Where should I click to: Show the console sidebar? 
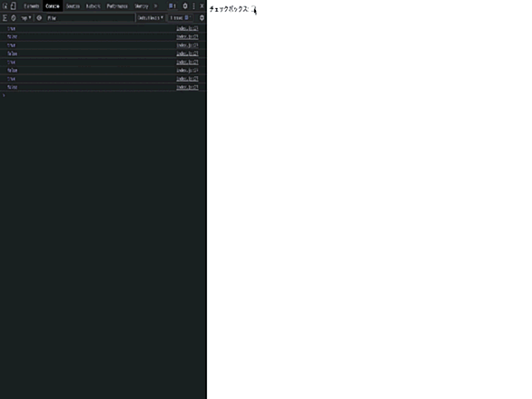click(5, 18)
